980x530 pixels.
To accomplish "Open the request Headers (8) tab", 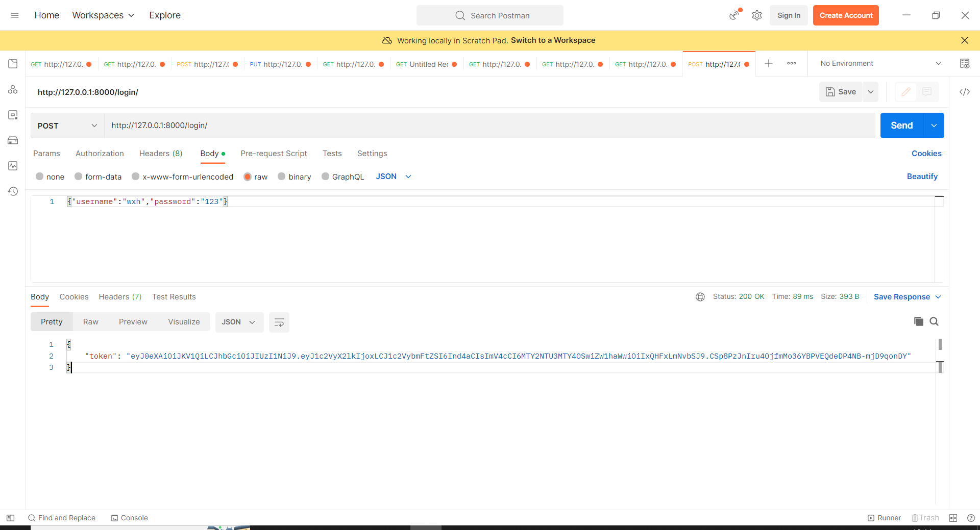I will point(161,154).
